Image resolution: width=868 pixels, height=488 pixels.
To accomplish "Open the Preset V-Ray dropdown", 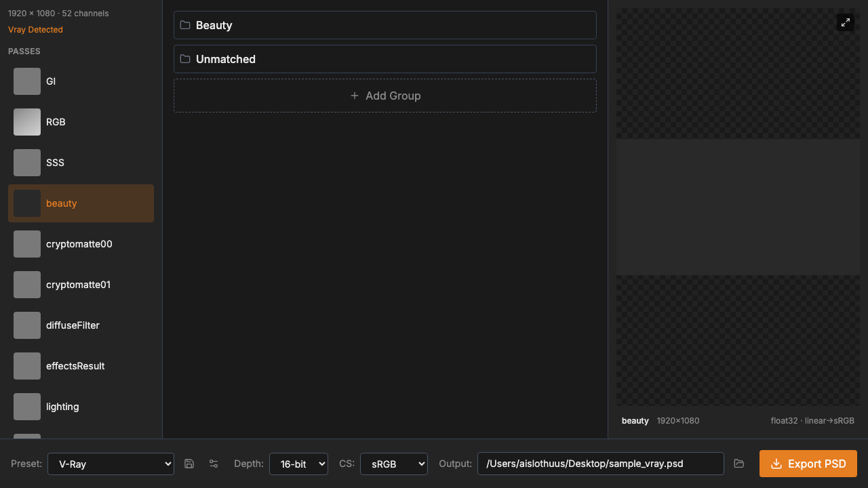I will click(x=111, y=464).
